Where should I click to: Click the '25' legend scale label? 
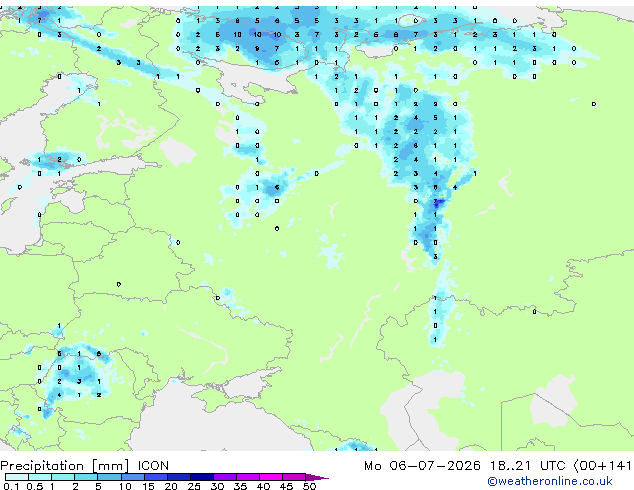click(194, 486)
